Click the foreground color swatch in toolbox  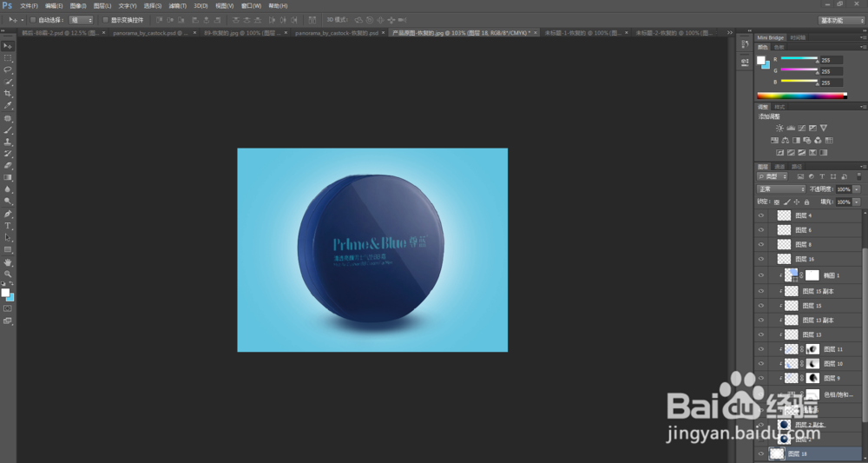tap(5, 293)
